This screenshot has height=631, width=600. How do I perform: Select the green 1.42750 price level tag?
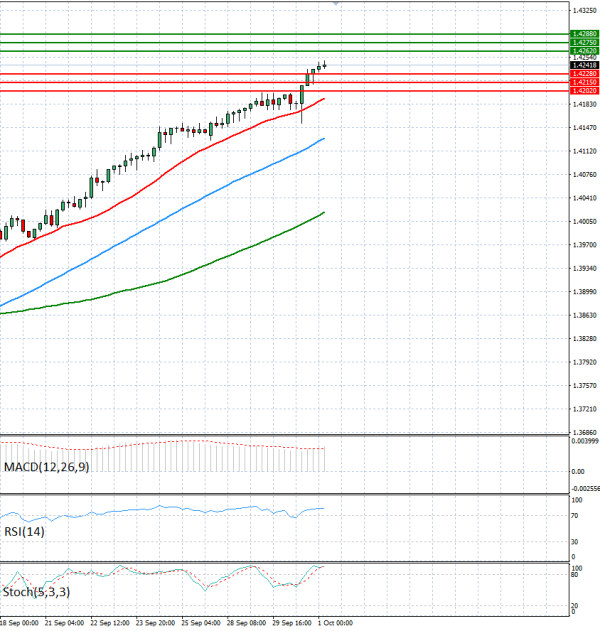click(x=585, y=42)
